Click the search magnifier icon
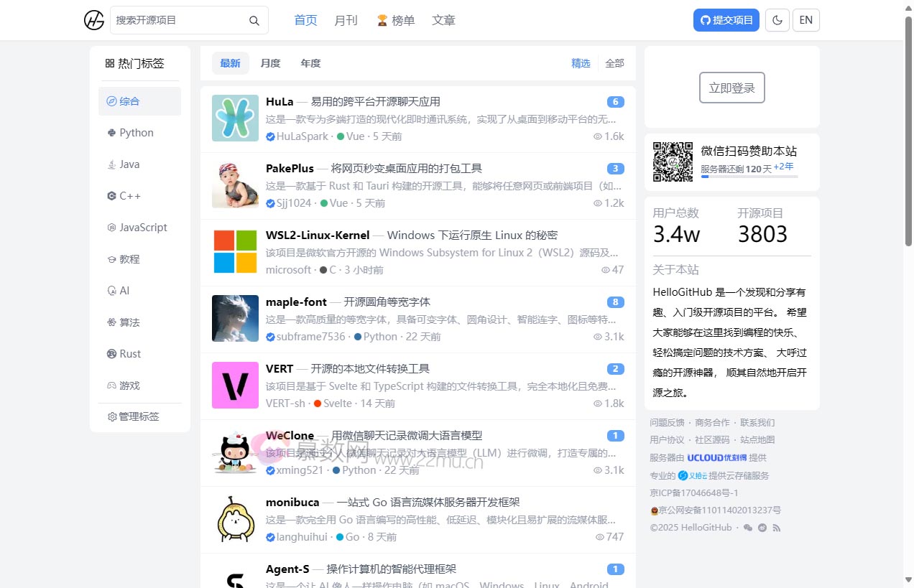The height and width of the screenshot is (588, 914). pyautogui.click(x=254, y=21)
